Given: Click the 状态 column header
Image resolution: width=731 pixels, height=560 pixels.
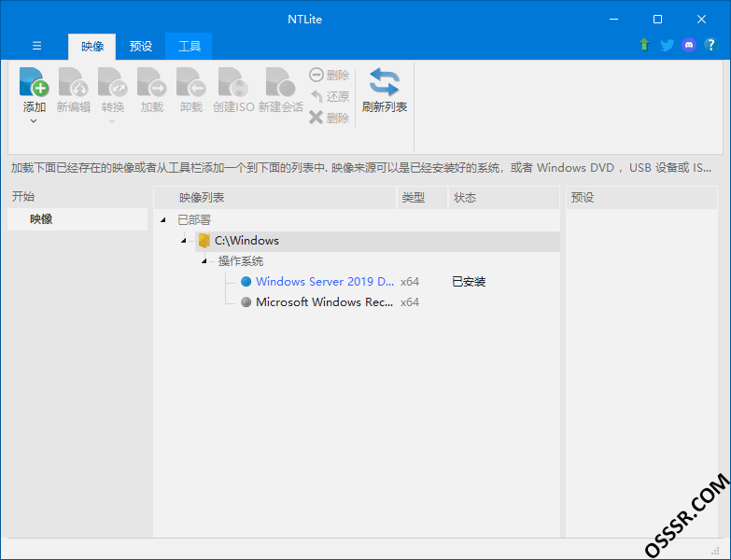Looking at the screenshot, I should click(x=504, y=198).
